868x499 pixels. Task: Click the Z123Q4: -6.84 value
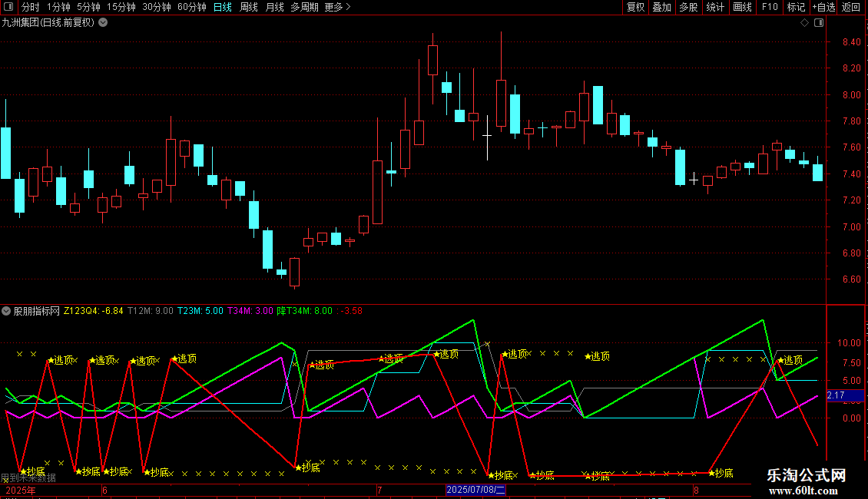(x=94, y=311)
